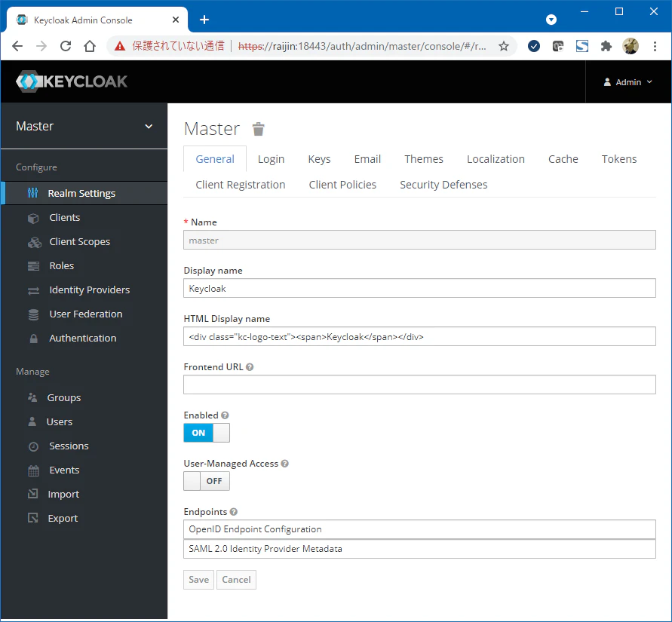Close the Keycloak Admin Console tab
672x622 pixels.
[175, 20]
